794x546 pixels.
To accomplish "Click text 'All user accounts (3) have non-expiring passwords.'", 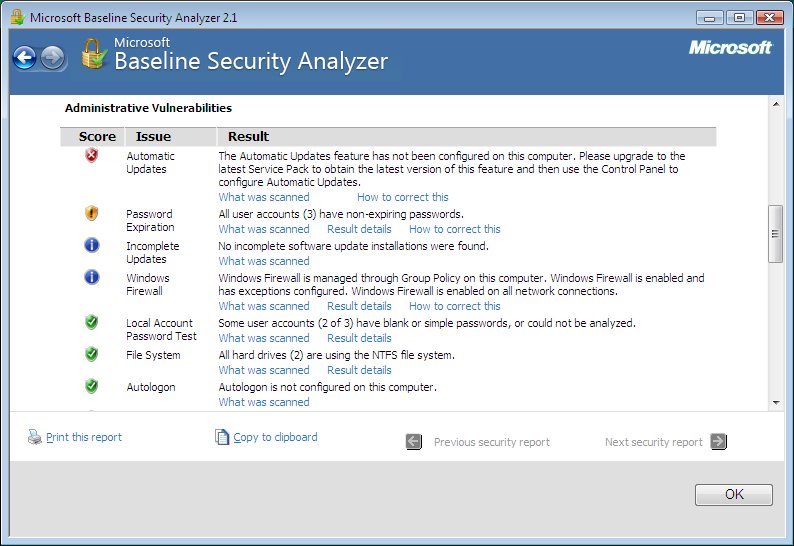I will [x=341, y=214].
